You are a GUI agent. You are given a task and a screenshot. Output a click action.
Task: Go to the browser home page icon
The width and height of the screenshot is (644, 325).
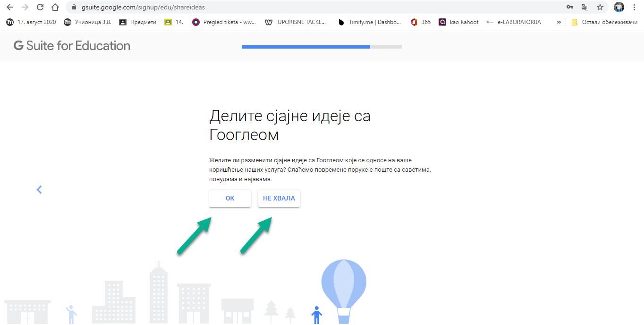[55, 7]
